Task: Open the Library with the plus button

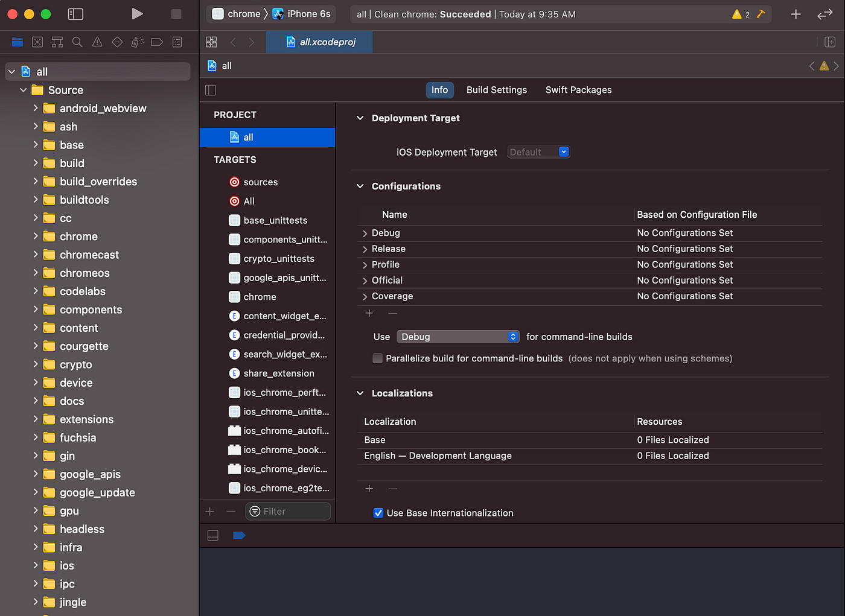Action: (x=796, y=14)
